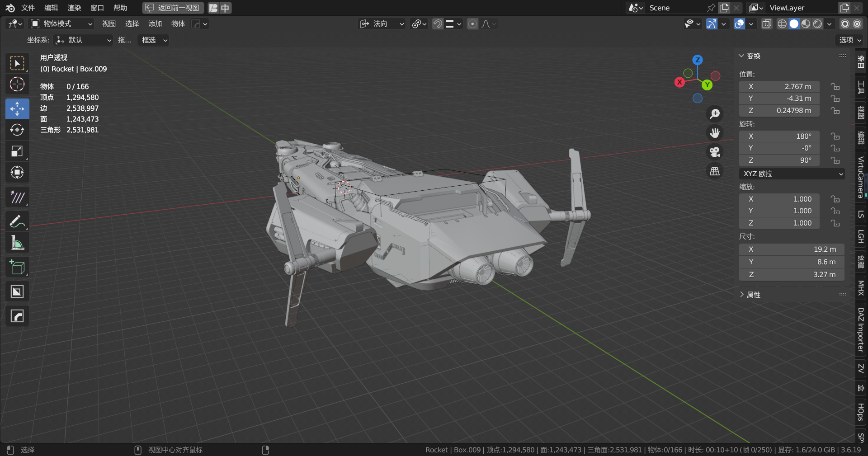Activate the 3D Cursor tool
Viewport: 868px width, 456px height.
coord(17,85)
